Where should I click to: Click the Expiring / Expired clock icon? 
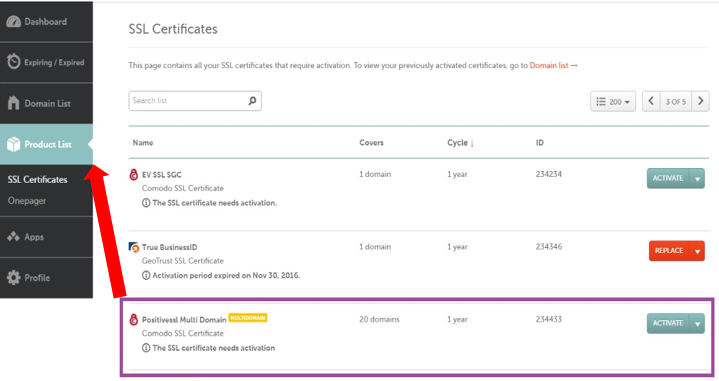coord(13,61)
